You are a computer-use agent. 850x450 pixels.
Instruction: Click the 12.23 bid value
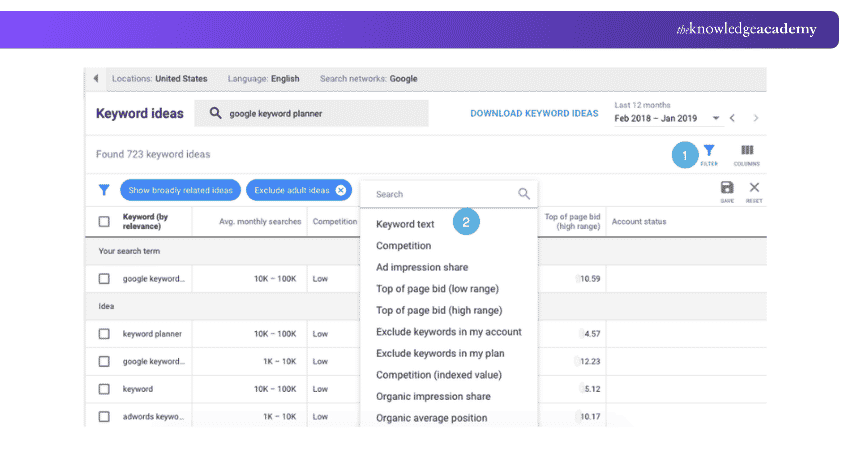click(589, 362)
